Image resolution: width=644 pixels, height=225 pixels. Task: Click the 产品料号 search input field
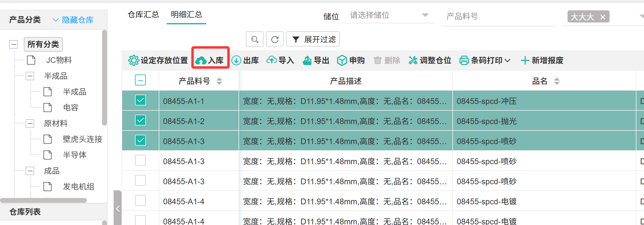point(498,16)
